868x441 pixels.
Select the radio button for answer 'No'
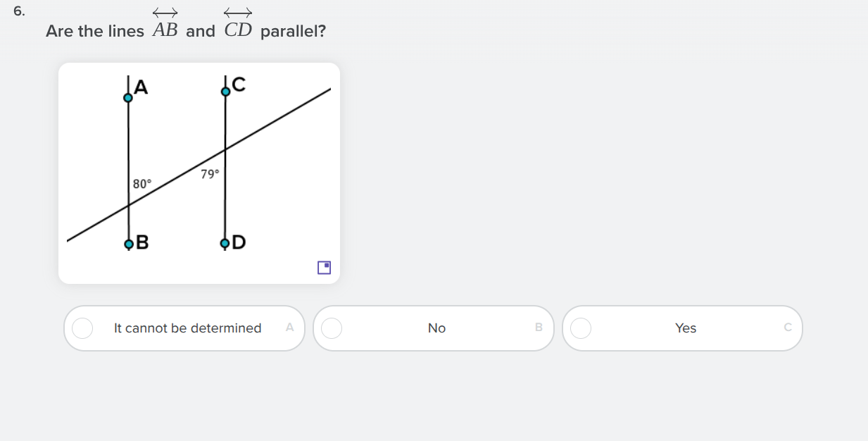point(332,328)
